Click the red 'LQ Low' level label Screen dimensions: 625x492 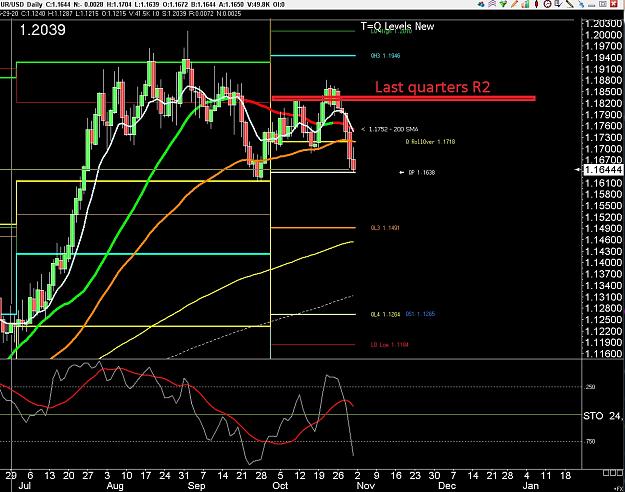point(389,345)
